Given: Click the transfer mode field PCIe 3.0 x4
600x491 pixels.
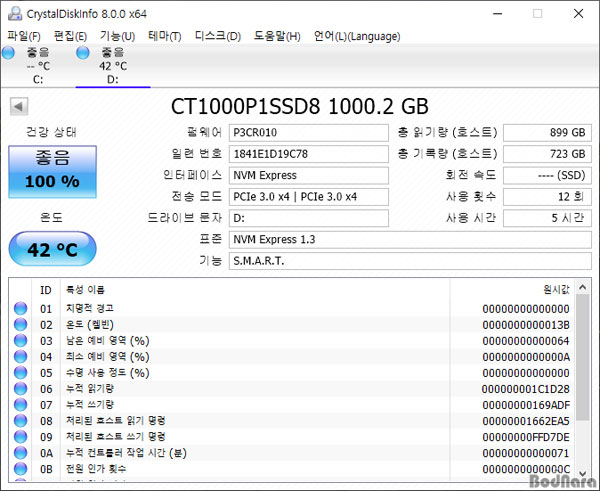Looking at the screenshot, I should pyautogui.click(x=309, y=197).
